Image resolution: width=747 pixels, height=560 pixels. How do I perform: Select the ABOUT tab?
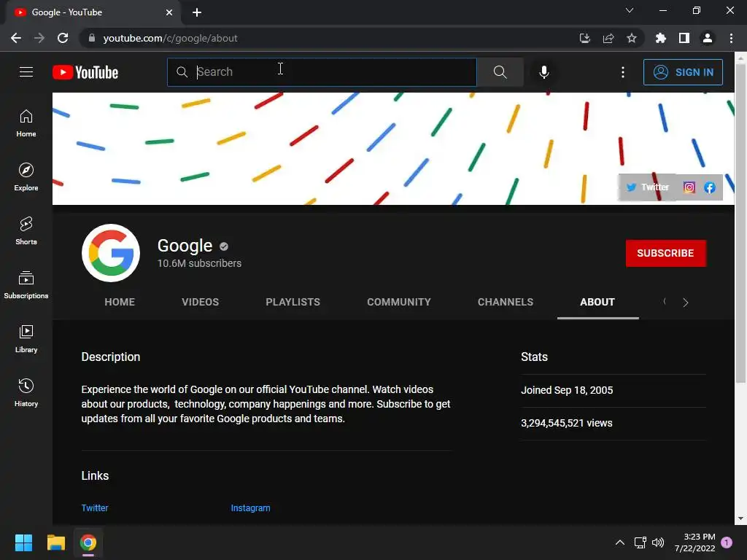tap(597, 302)
